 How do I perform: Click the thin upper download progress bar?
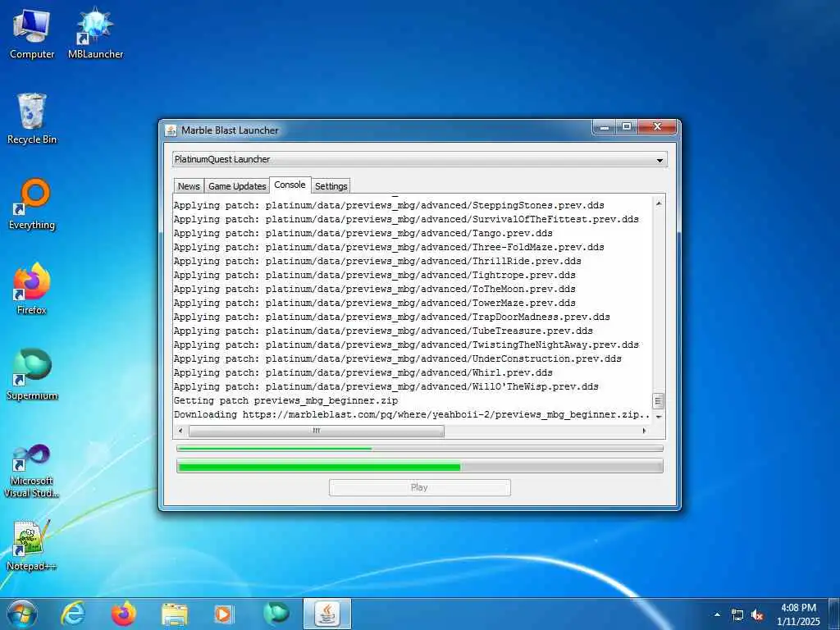pos(419,448)
